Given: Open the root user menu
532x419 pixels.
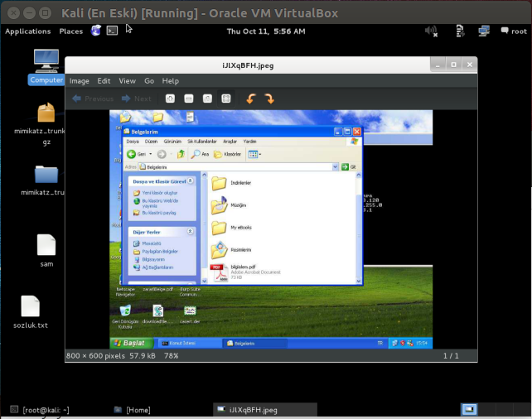Looking at the screenshot, I should 514,31.
